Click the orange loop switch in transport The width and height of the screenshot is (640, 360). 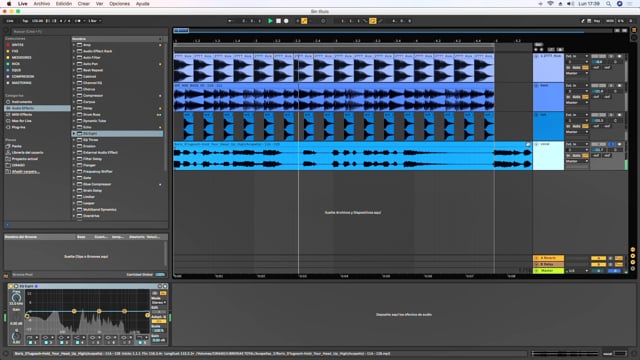[373, 21]
